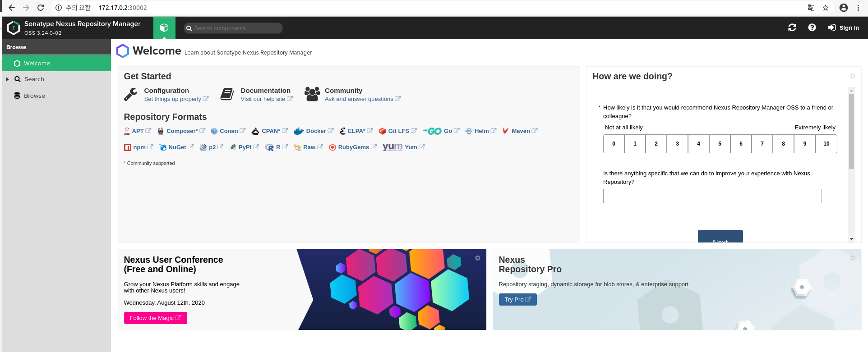Expand the Search tree node
This screenshot has height=352, width=868.
point(7,79)
